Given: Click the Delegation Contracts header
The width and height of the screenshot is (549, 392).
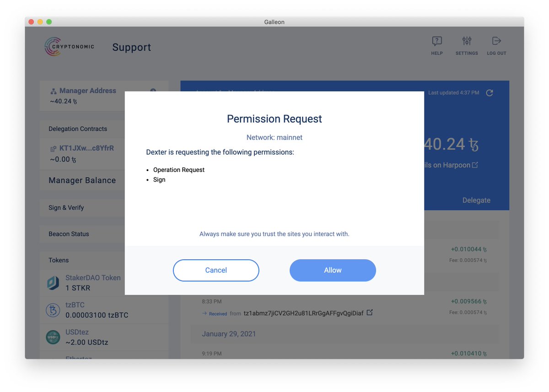Looking at the screenshot, I should click(78, 129).
